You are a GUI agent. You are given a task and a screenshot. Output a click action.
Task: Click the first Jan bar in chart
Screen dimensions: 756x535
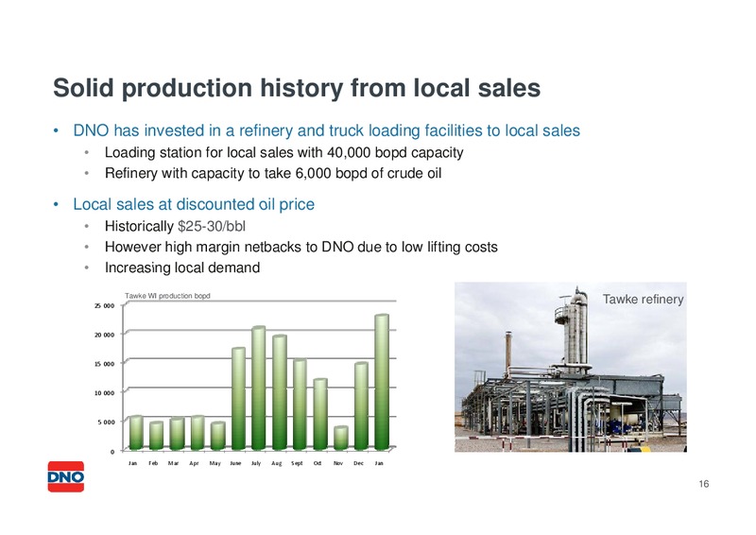[x=136, y=433]
